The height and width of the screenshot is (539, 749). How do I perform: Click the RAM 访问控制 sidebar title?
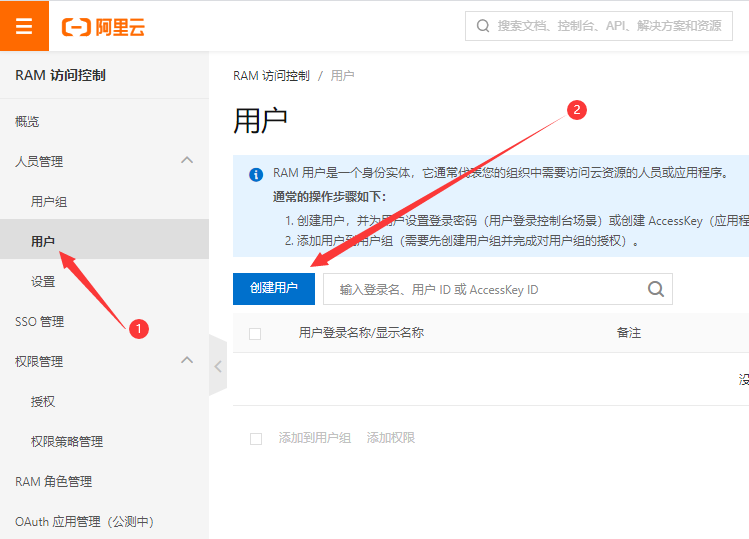coord(60,75)
